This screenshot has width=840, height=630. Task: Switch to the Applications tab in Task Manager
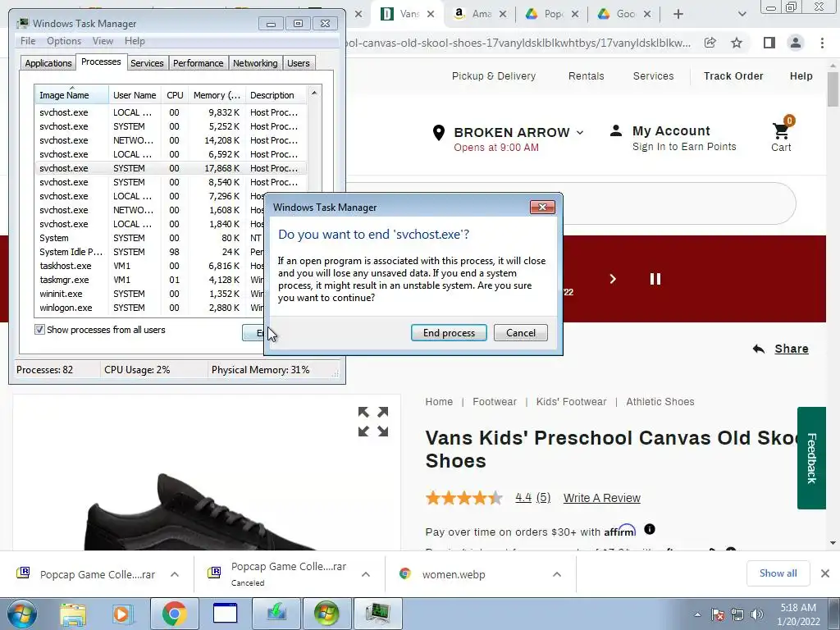tap(48, 63)
